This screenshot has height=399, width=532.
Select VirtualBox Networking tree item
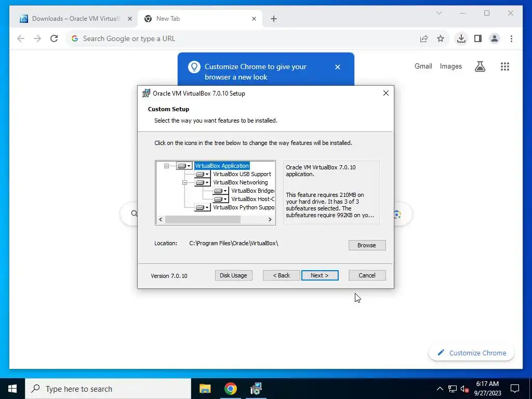[x=240, y=182]
